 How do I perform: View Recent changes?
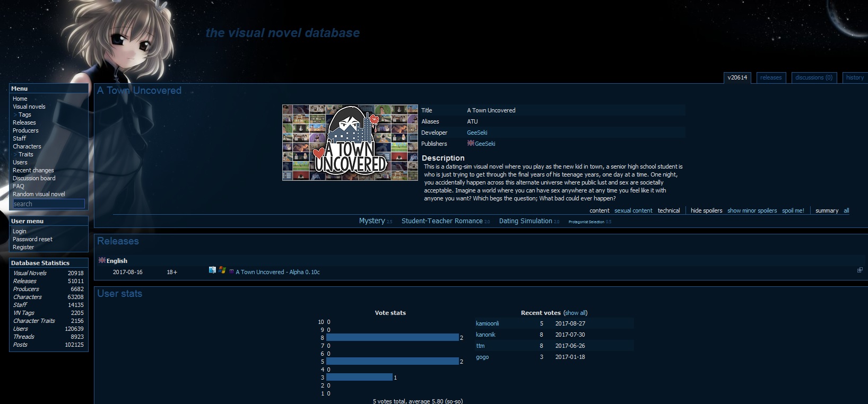coord(33,170)
